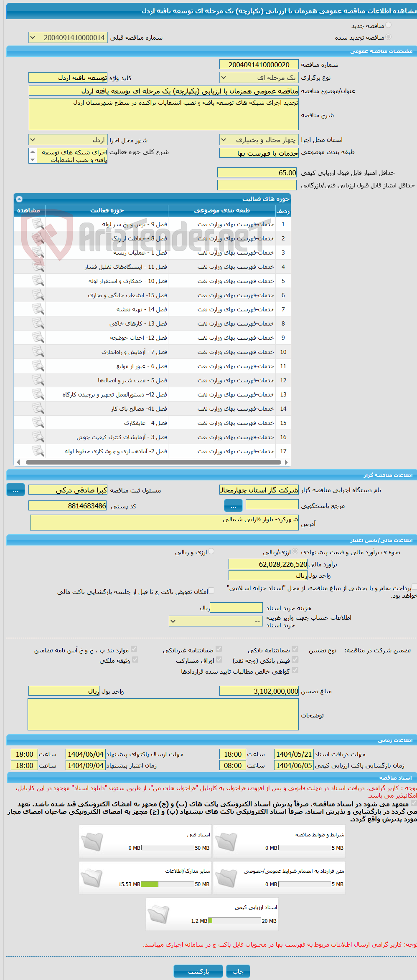Click اسناد ارزیابی کیفی storage progress bar

[234, 920]
